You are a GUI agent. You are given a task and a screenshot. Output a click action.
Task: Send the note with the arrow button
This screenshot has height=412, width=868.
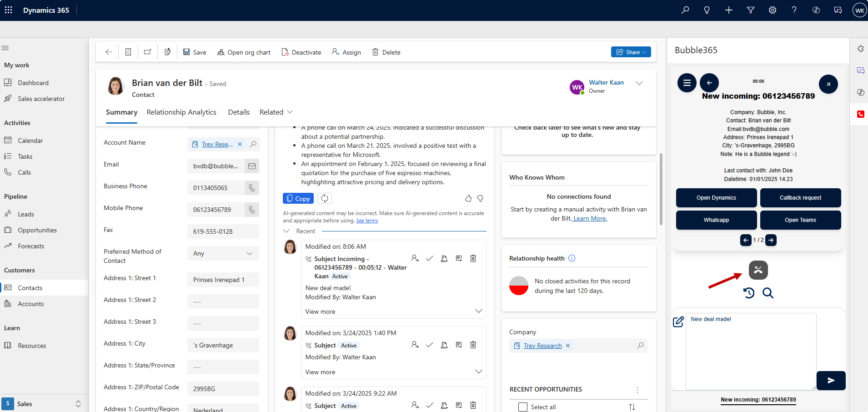coord(831,381)
